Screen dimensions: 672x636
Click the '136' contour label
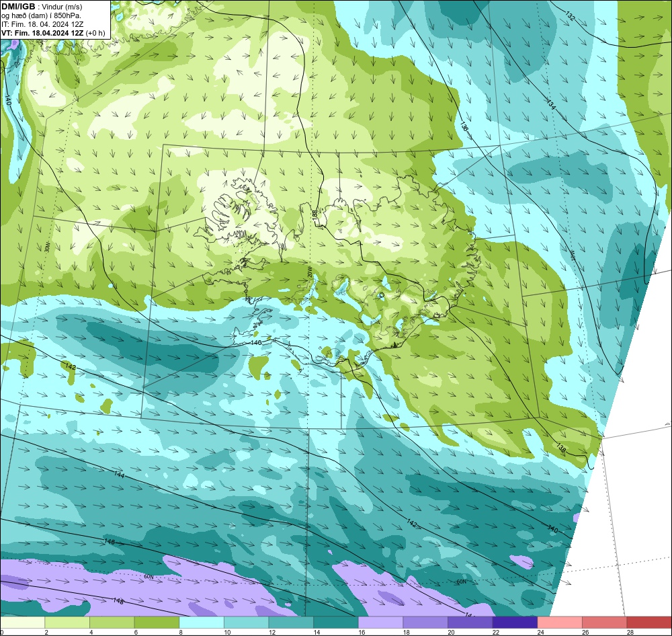pyautogui.click(x=464, y=126)
